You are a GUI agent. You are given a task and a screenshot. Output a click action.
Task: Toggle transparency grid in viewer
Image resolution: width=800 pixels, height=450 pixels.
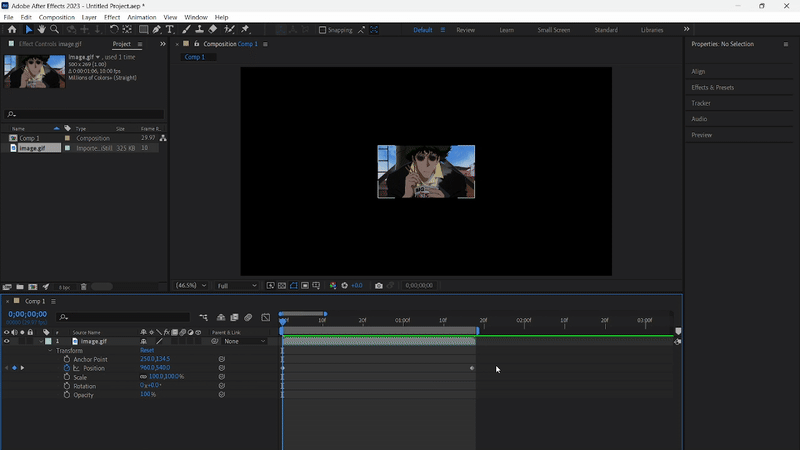(x=282, y=286)
